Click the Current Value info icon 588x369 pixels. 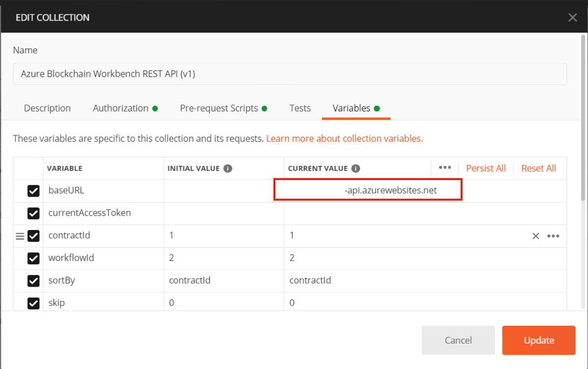click(x=356, y=168)
